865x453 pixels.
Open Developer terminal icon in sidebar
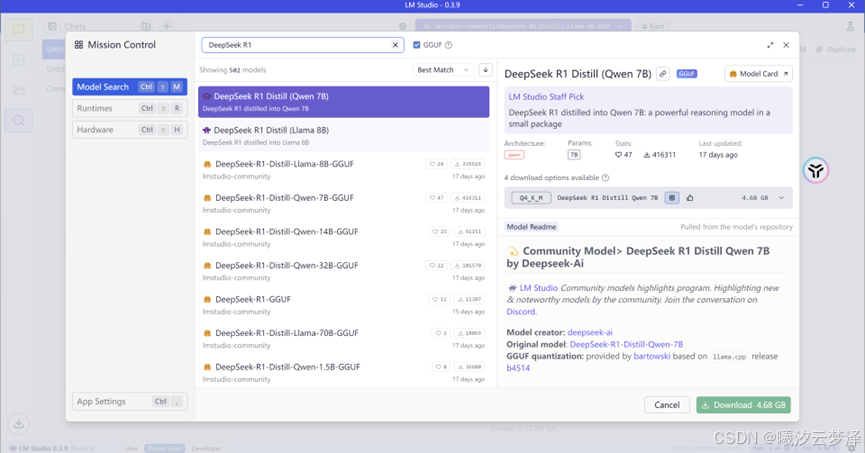click(18, 60)
